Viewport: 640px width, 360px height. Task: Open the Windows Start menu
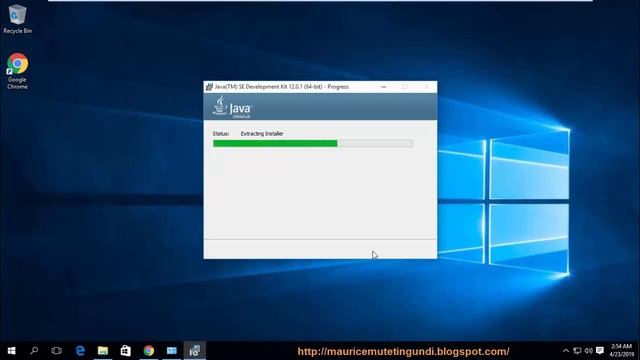click(x=11, y=351)
